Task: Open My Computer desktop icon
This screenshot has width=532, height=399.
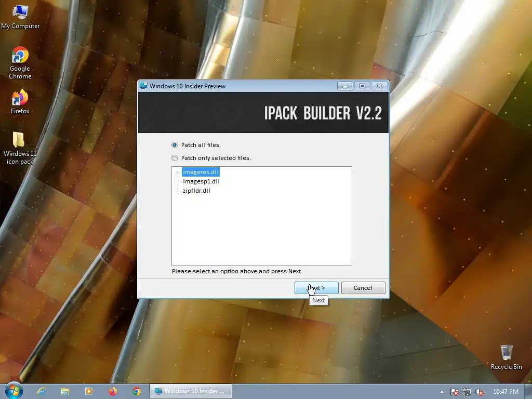Action: point(20,16)
